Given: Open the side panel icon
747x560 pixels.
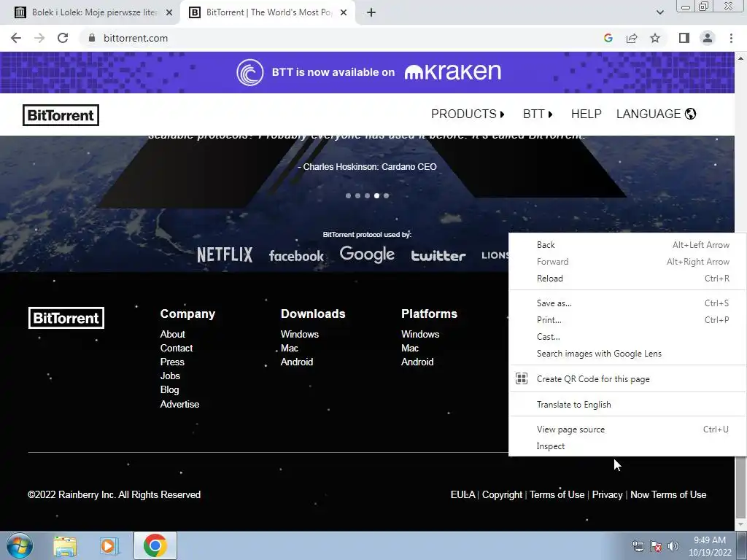Looking at the screenshot, I should (x=684, y=38).
